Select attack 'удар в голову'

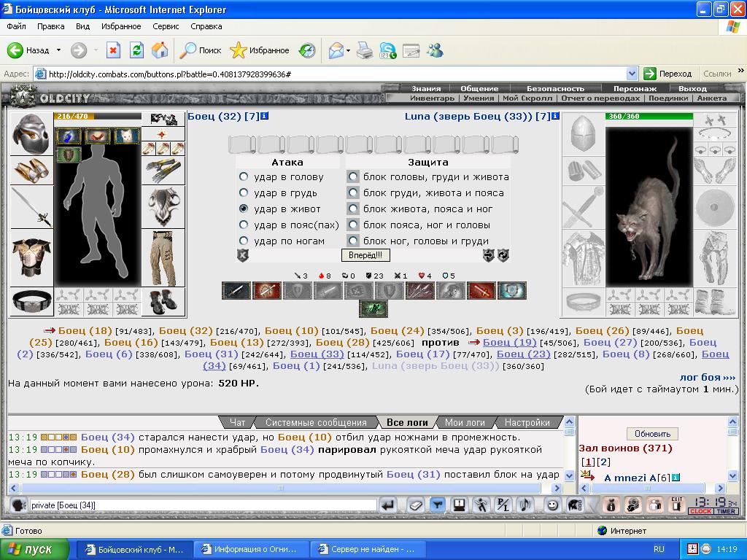(244, 176)
